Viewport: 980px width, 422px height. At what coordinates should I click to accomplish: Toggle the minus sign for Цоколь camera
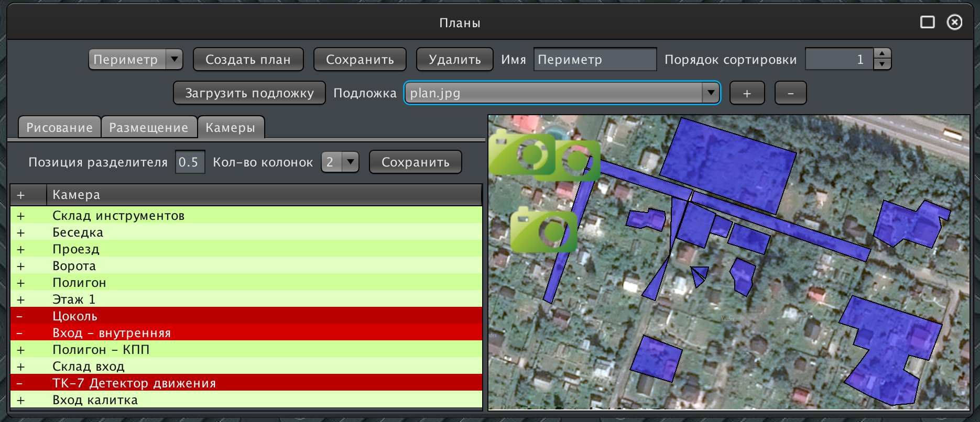pos(20,316)
